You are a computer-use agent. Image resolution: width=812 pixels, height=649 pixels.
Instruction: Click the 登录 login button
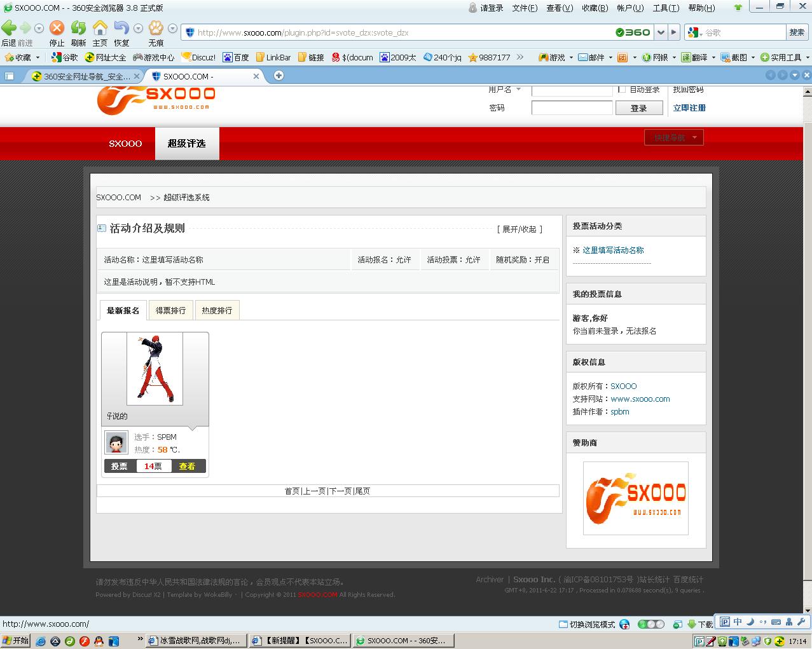coord(639,108)
